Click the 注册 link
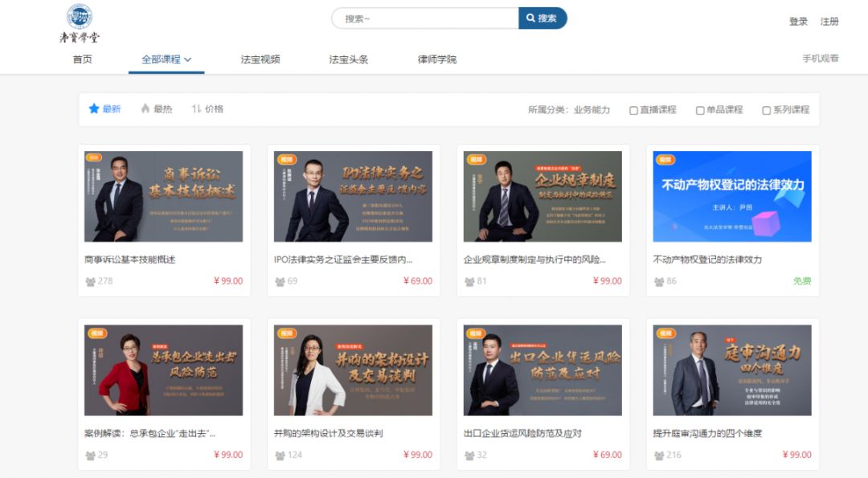 (829, 22)
